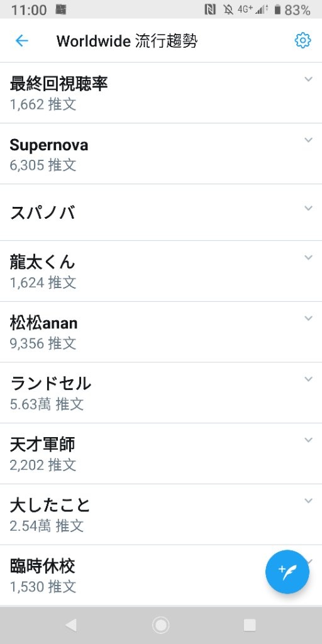Open trends settings gear icon

[303, 40]
